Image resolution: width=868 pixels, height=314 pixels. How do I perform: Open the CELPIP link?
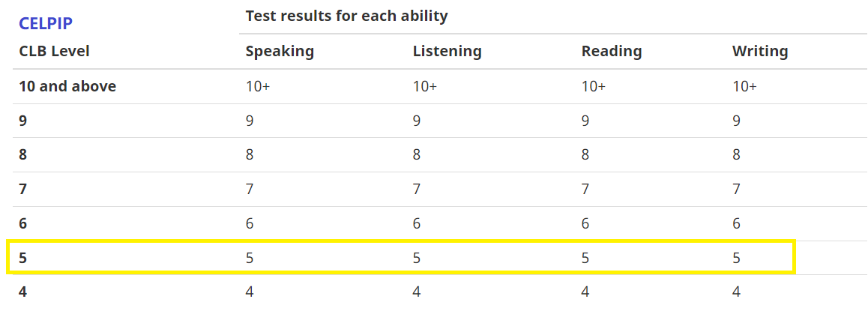click(46, 23)
